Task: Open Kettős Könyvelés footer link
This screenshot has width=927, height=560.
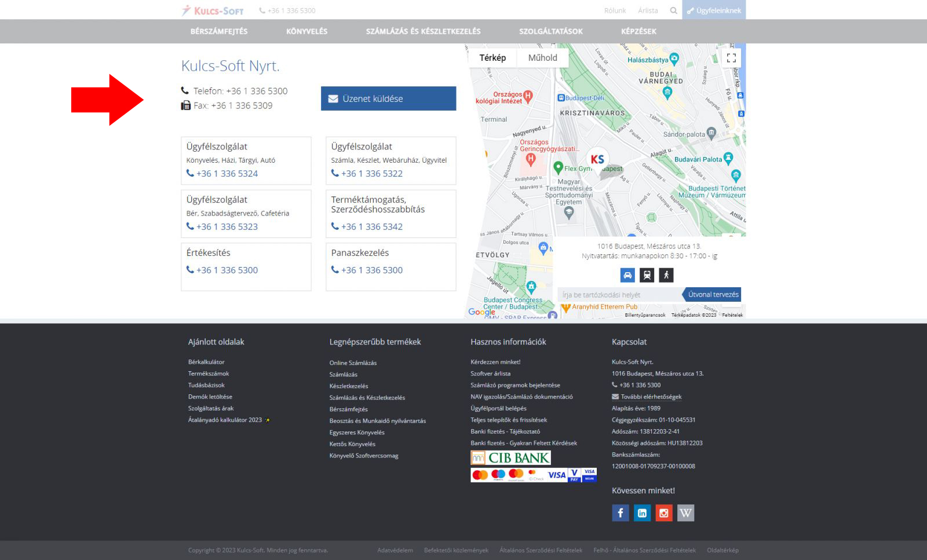Action: 352,444
